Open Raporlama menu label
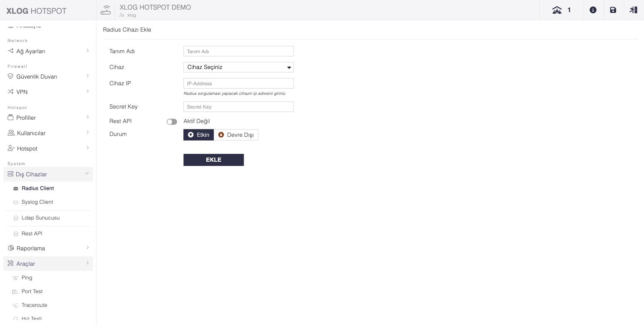This screenshot has width=644, height=326. [31, 248]
